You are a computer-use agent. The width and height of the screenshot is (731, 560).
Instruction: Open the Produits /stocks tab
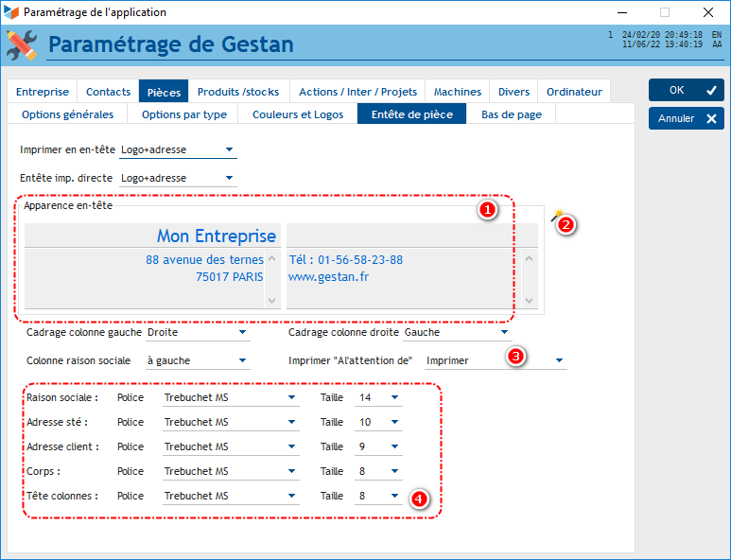[238, 92]
